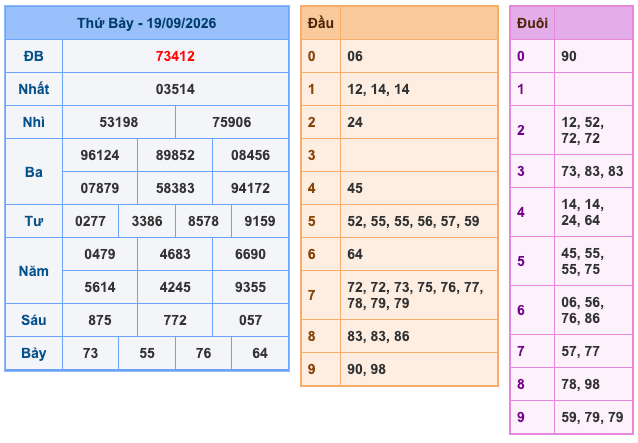
Task: Click the 'Nhất' row label
Action: [x=33, y=89]
